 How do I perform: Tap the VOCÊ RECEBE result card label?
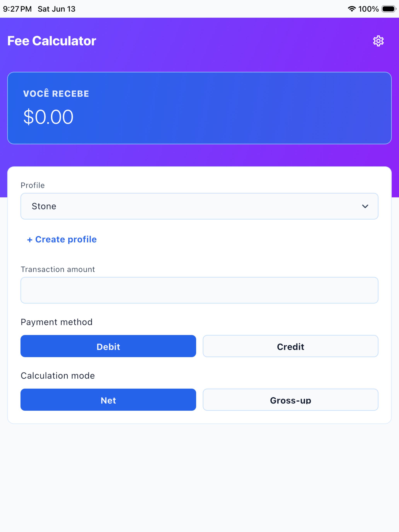tap(56, 94)
